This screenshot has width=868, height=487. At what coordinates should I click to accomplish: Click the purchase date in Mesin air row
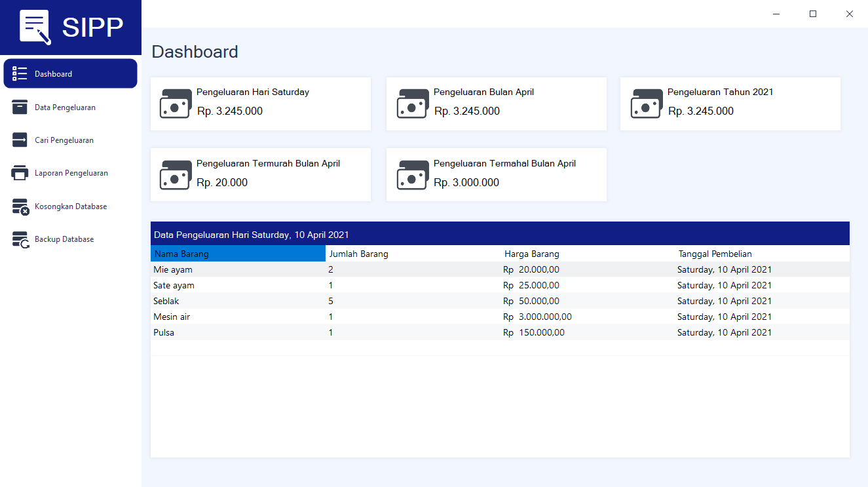click(725, 317)
